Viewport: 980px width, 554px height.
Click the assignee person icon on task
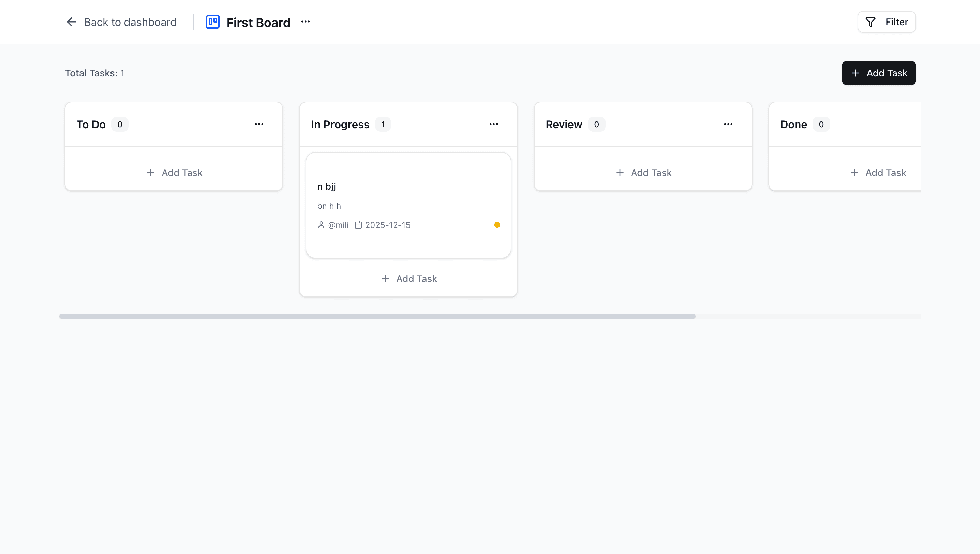[x=321, y=225]
